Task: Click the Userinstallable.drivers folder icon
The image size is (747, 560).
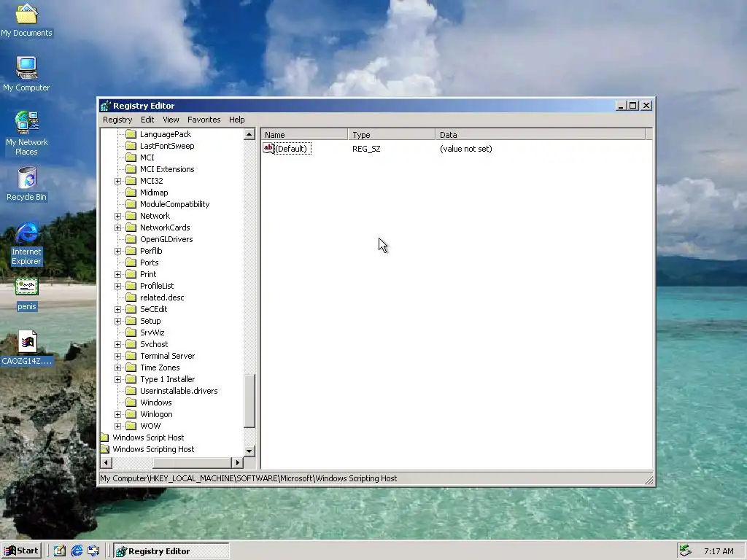Action: 131,391
